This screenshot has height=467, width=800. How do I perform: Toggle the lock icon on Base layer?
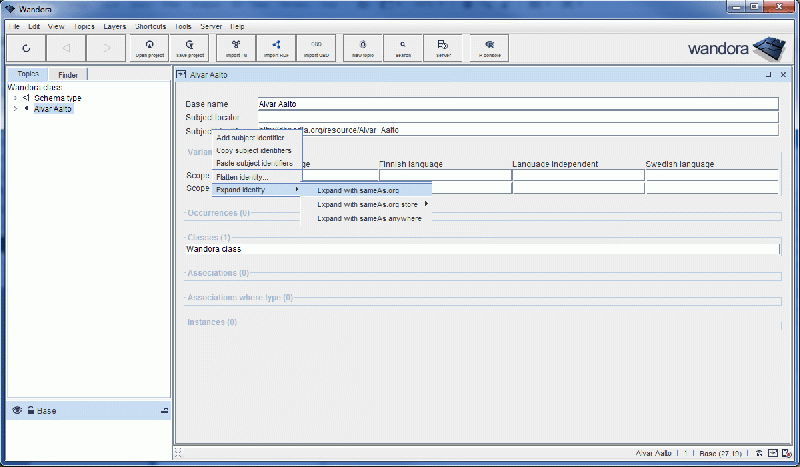click(30, 410)
